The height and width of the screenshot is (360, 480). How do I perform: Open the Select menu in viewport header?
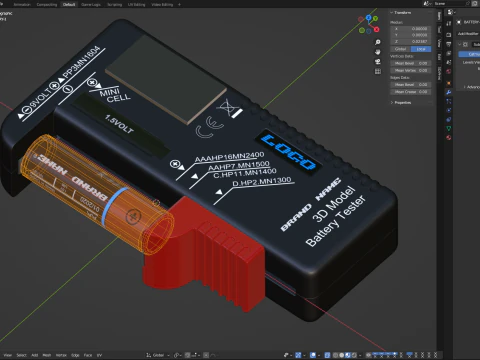click(x=21, y=355)
